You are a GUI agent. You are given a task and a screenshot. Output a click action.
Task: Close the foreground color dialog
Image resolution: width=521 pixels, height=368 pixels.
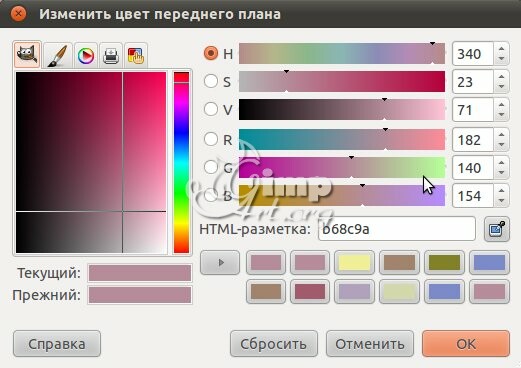(x=18, y=14)
